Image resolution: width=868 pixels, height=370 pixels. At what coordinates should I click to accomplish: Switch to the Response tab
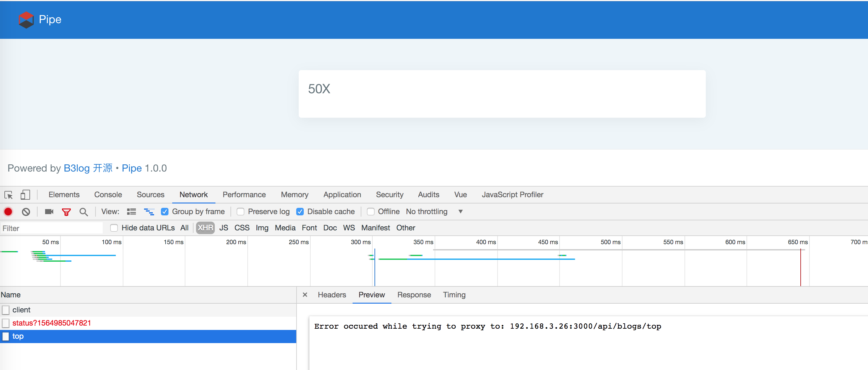[x=414, y=295]
